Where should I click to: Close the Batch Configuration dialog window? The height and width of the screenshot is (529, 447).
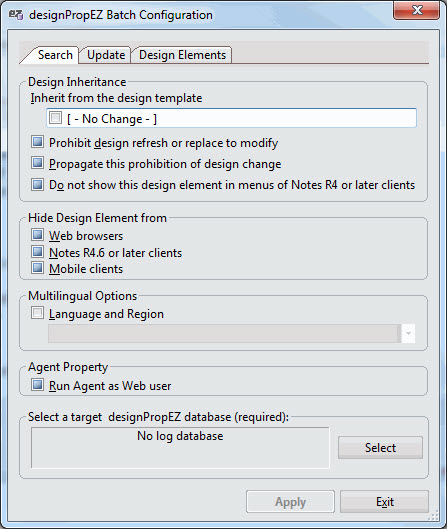click(416, 10)
